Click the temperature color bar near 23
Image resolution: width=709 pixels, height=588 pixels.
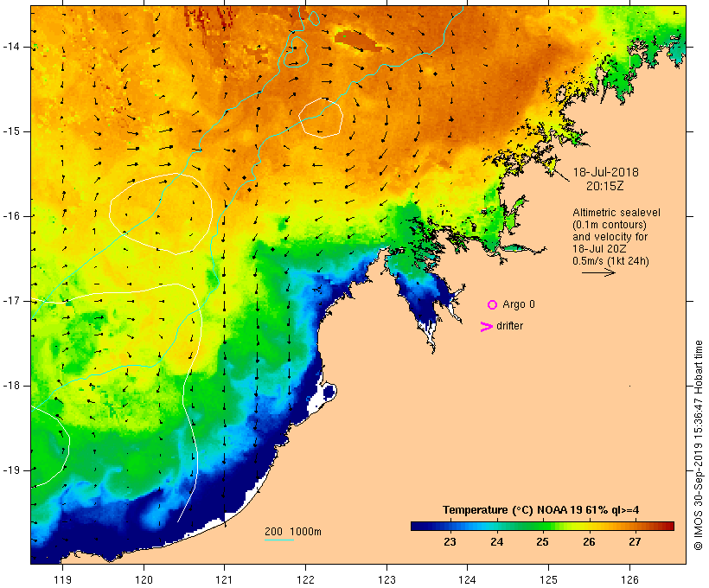click(450, 526)
